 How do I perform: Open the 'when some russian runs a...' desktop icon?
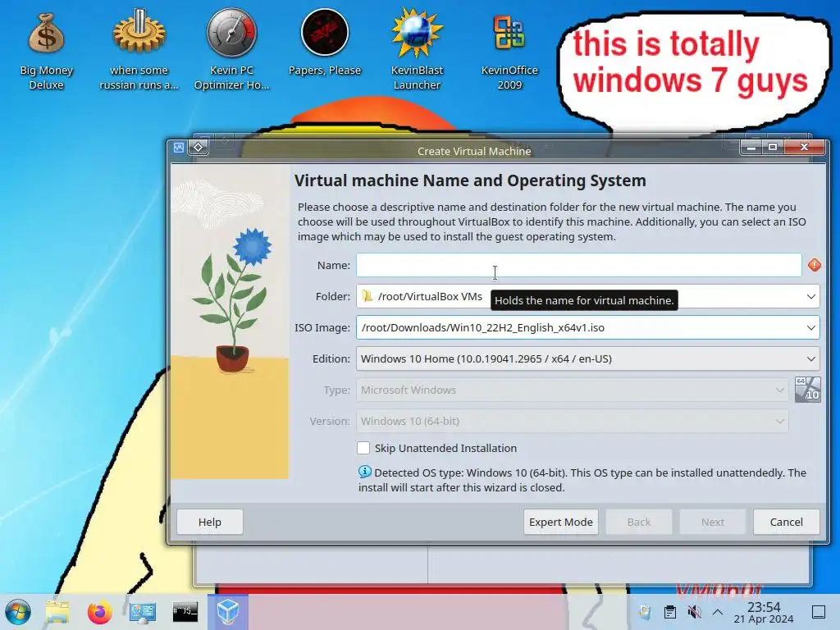[x=139, y=51]
